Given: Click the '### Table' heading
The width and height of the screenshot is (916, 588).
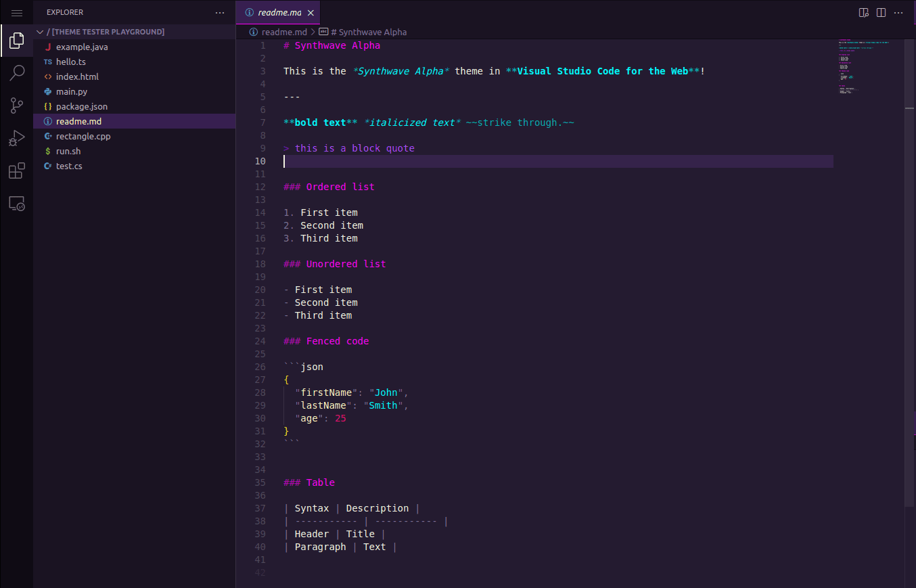Looking at the screenshot, I should click(x=309, y=483).
